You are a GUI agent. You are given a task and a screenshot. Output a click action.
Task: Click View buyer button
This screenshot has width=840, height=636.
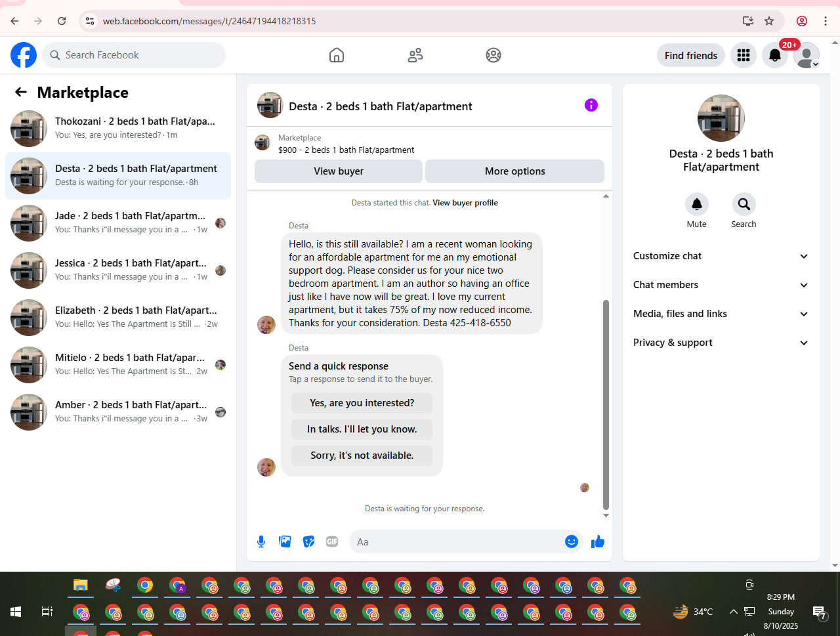pos(339,171)
